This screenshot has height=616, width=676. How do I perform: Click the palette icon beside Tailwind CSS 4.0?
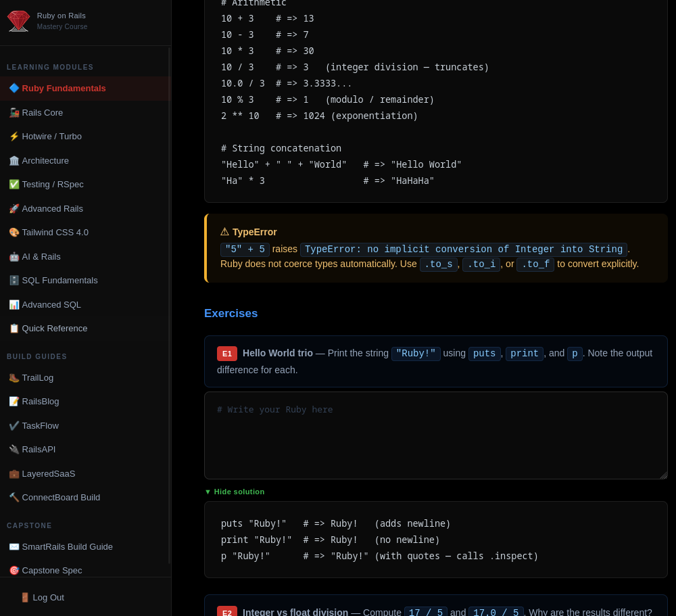14,232
